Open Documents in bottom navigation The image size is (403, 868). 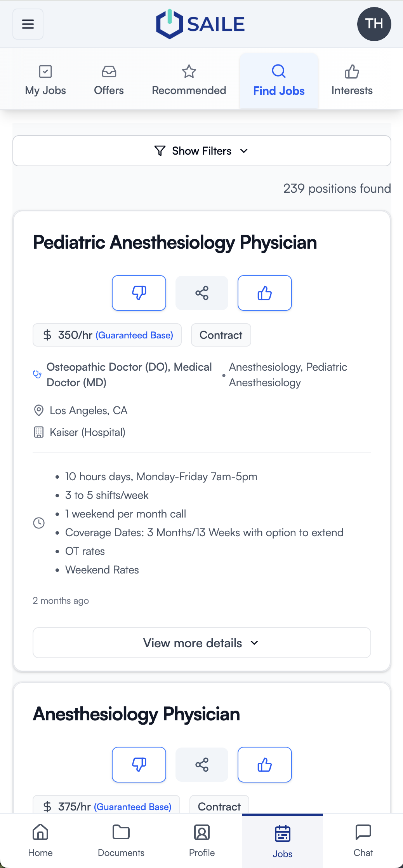(x=121, y=841)
